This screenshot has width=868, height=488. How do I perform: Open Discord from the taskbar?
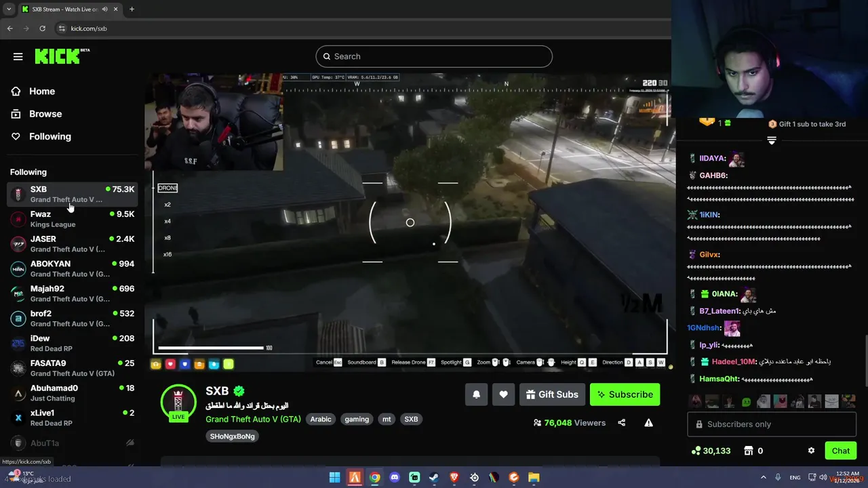[x=395, y=478]
